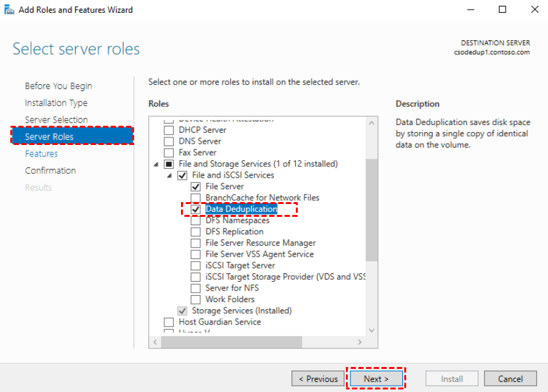
Task: Select the Server for NFS label
Action: (232, 288)
